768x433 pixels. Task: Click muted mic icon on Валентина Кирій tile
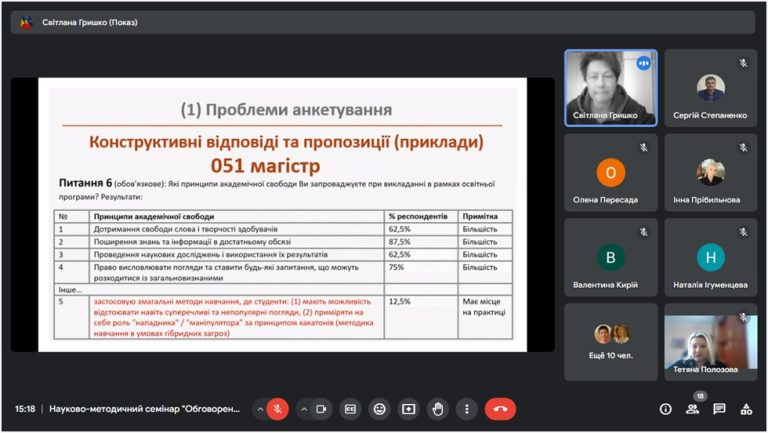(644, 232)
